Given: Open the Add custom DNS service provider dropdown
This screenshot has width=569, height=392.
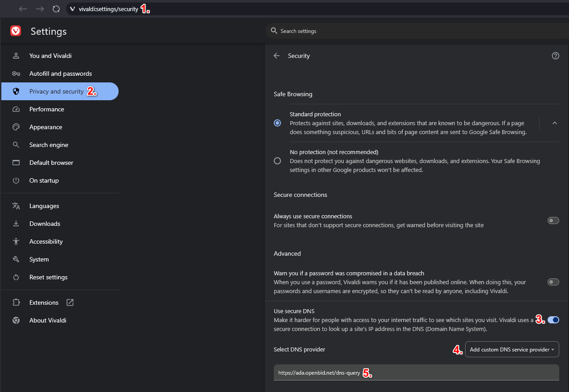Looking at the screenshot, I should 512,350.
